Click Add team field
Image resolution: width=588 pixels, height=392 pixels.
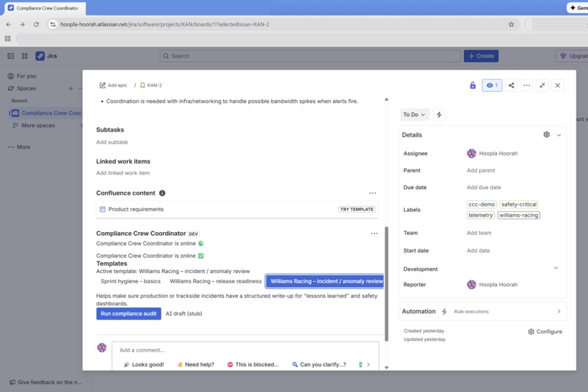pos(479,233)
